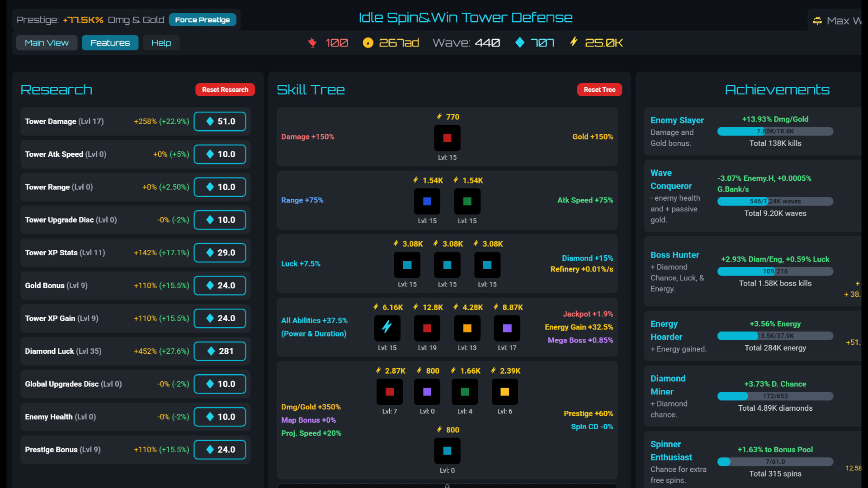Click Reset Research in the Research panel

coord(225,89)
